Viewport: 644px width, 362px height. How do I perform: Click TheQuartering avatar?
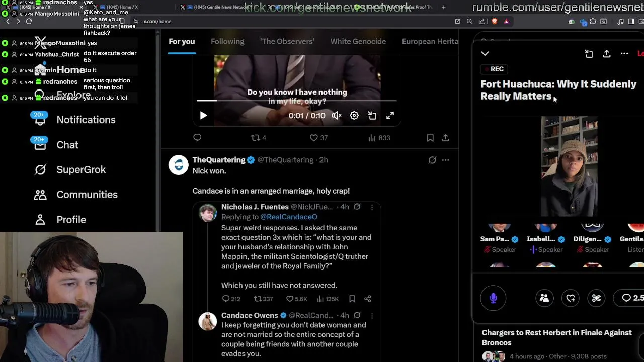click(178, 165)
